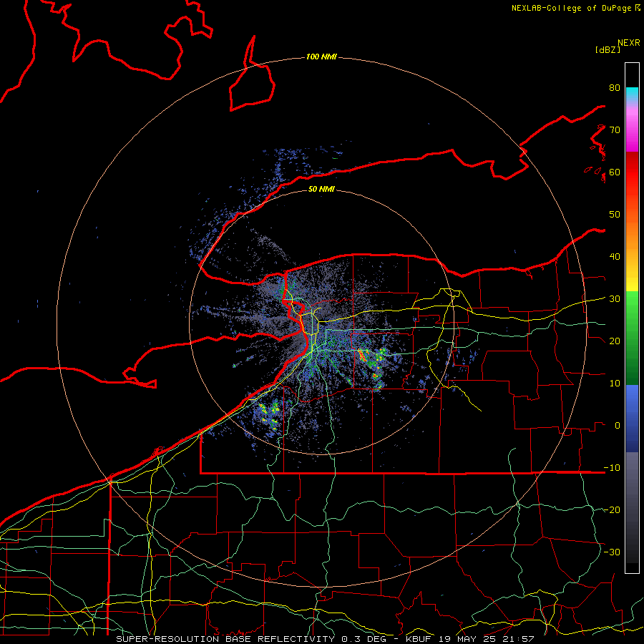The width and height of the screenshot is (644, 644).
Task: Click the 60 value on the dBZ scale
Action: pos(615,172)
